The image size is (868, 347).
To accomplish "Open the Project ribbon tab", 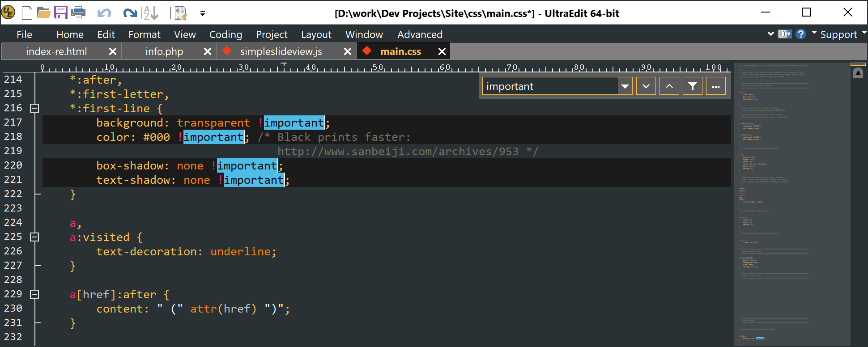I will point(272,34).
